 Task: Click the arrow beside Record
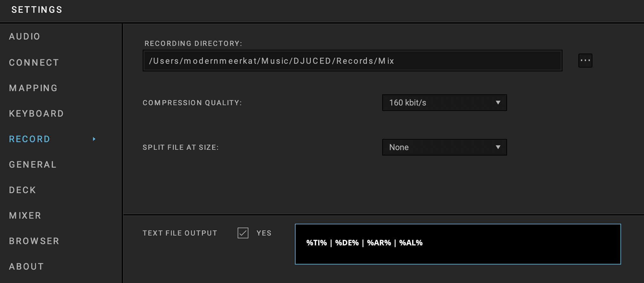pyautogui.click(x=94, y=139)
